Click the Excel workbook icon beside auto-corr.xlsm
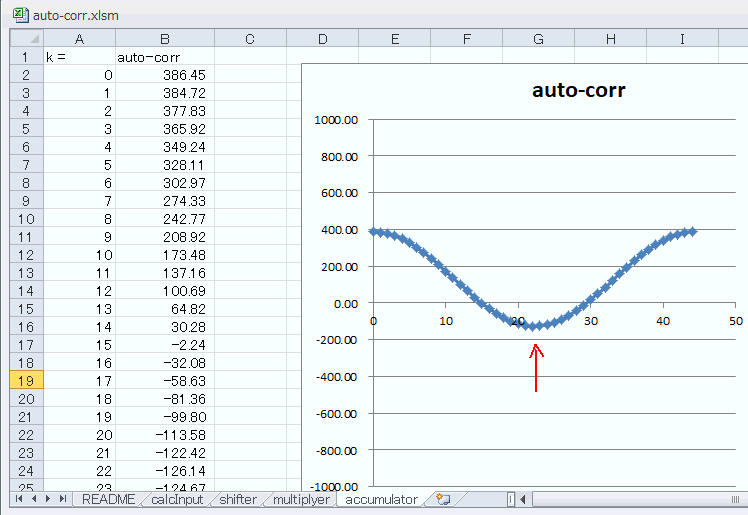This screenshot has width=748, height=515. point(21,15)
